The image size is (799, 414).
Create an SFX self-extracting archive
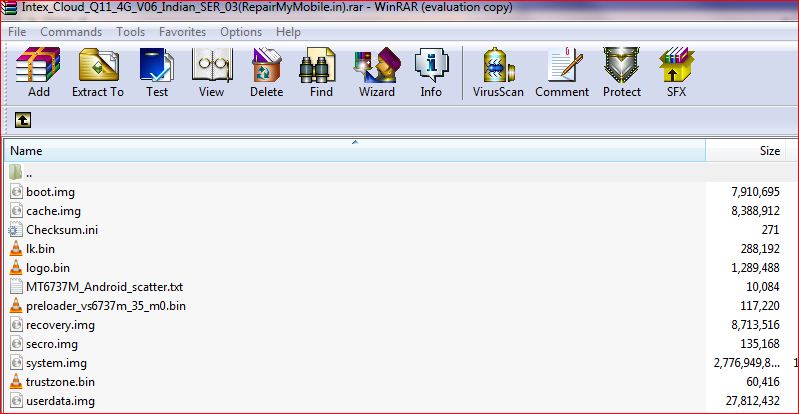(677, 73)
